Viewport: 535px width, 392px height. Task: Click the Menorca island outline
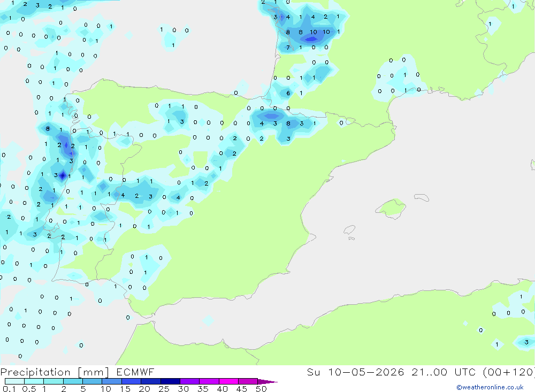[x=422, y=197]
